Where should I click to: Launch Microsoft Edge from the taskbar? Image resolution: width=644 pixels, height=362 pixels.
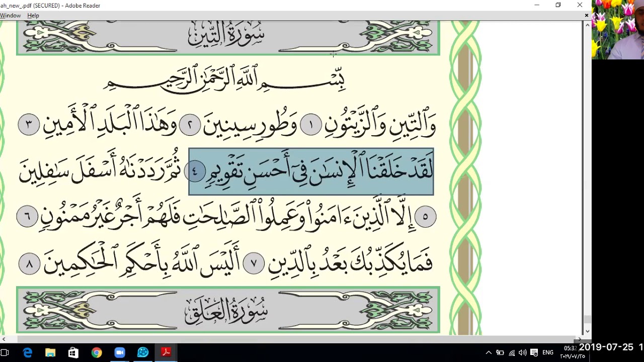(27, 353)
